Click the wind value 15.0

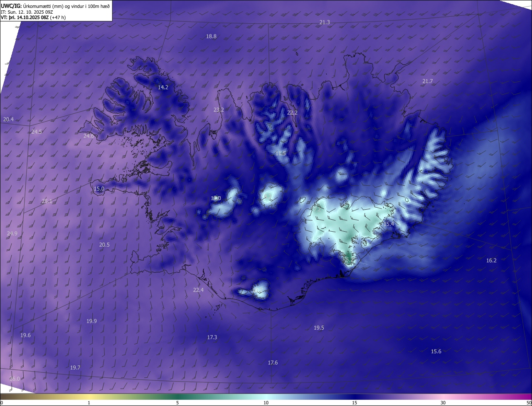coord(99,188)
